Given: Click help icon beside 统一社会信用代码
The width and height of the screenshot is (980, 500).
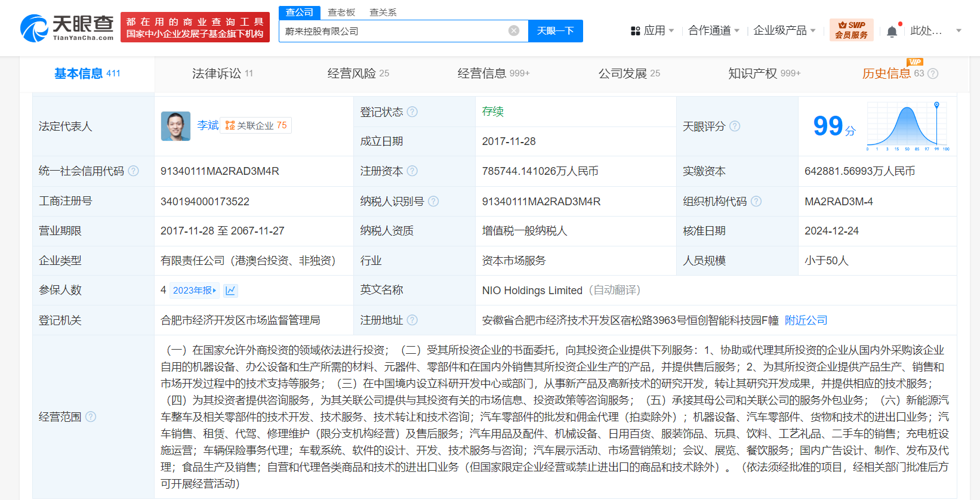Looking at the screenshot, I should coord(134,171).
